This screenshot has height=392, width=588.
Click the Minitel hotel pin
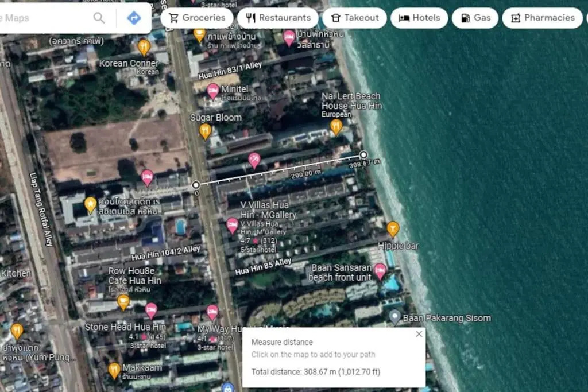tap(213, 91)
